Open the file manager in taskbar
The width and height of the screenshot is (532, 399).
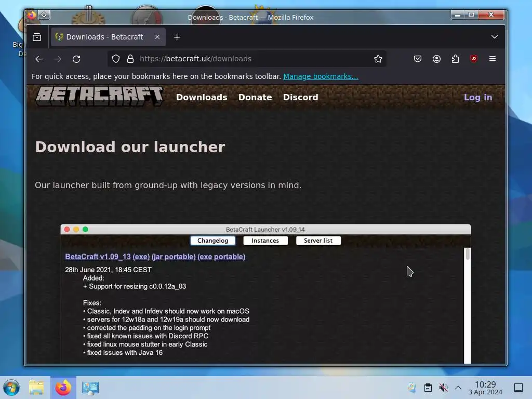(x=37, y=388)
